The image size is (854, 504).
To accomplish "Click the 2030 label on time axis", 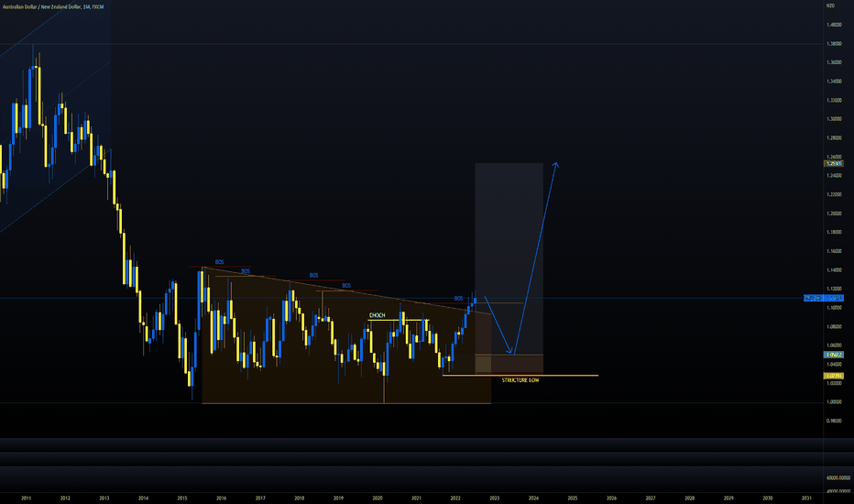I will click(767, 498).
